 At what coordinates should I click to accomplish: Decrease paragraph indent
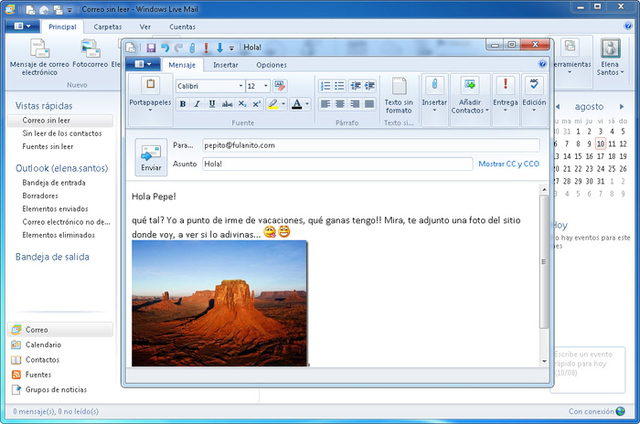point(356,86)
